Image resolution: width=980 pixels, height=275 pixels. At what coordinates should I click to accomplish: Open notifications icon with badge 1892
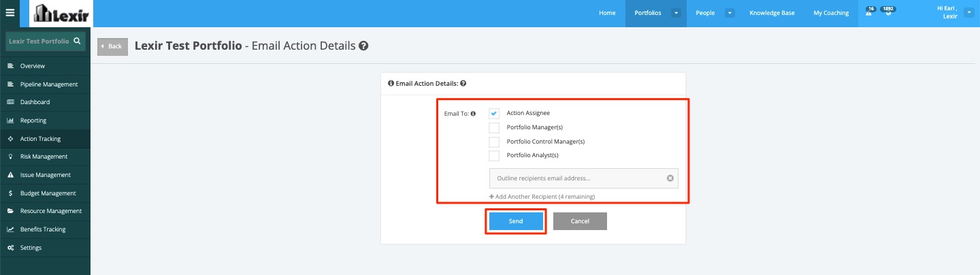[x=887, y=12]
